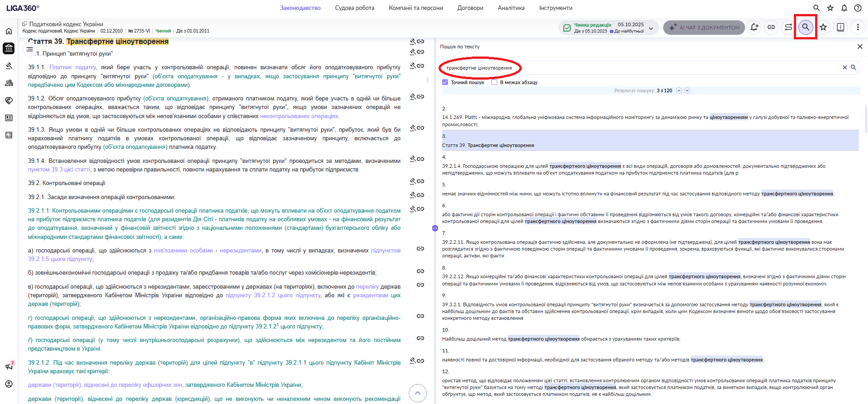The image size is (868, 404).
Task: Toggle the table of contents hamburger button
Action: pos(30,49)
